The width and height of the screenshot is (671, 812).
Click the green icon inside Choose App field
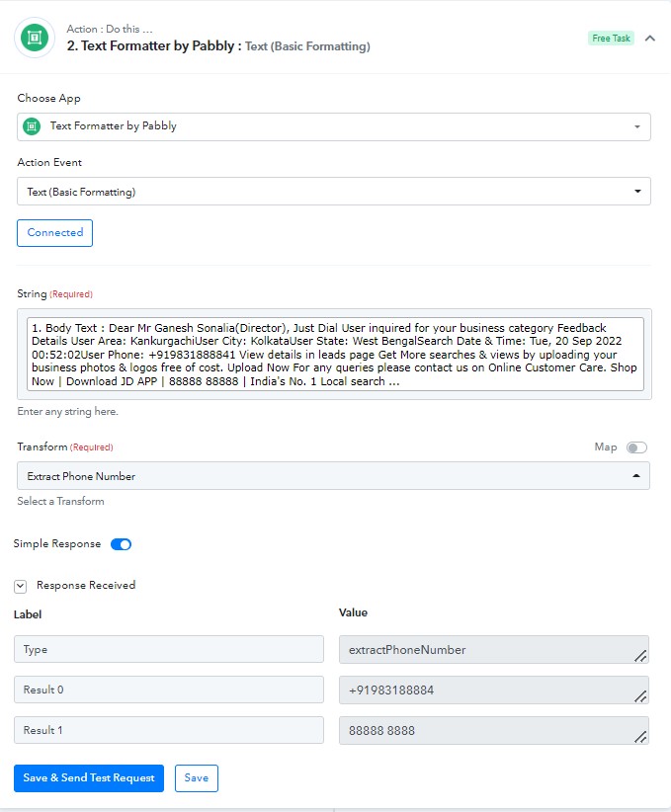tap(32, 126)
